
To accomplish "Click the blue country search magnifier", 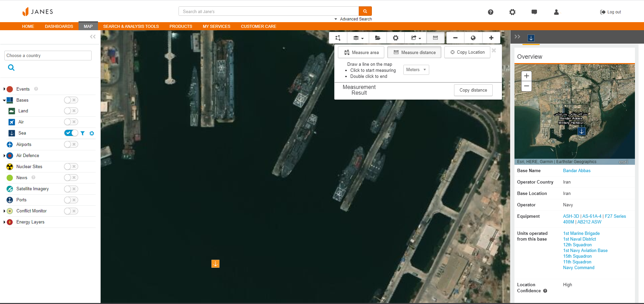I will (x=11, y=67).
